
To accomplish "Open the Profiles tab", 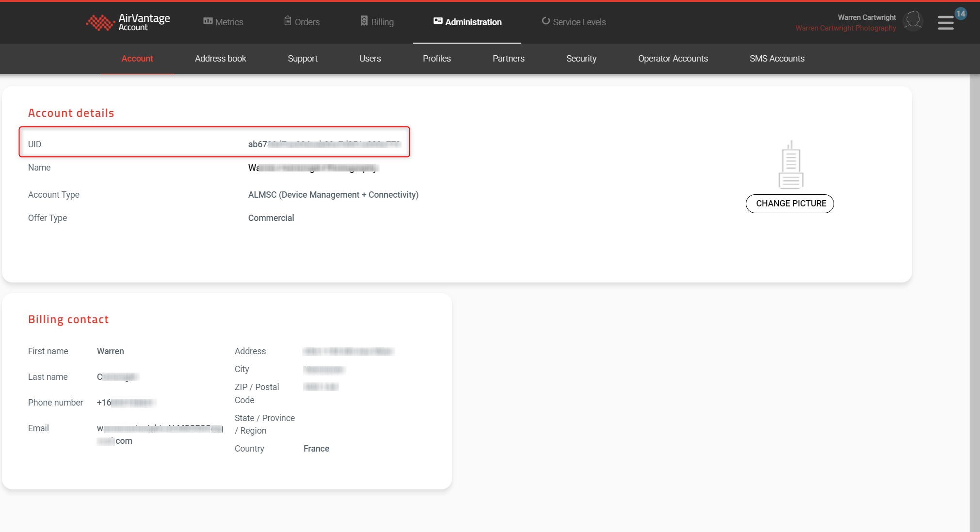I will [436, 59].
